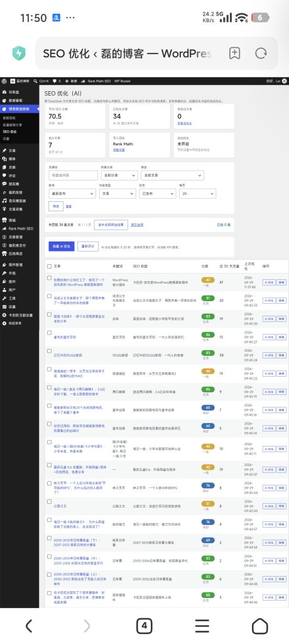Click the 工具 wrench icon in sidebar

pos(4,298)
